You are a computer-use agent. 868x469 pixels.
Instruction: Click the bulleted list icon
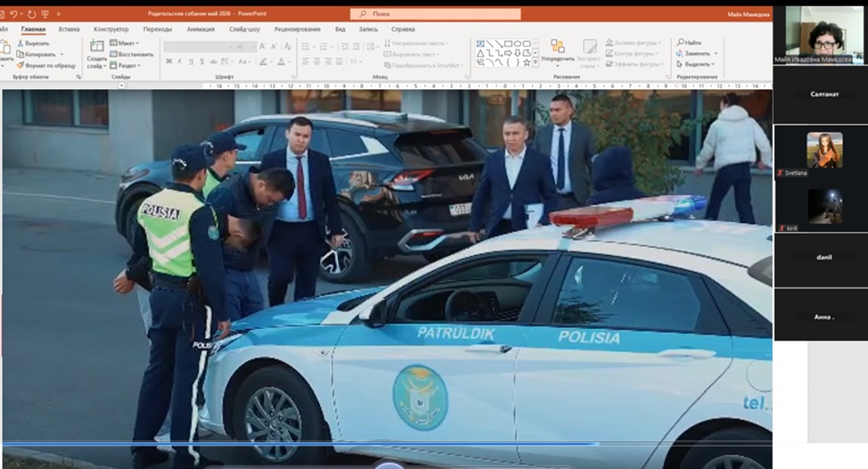pos(306,47)
